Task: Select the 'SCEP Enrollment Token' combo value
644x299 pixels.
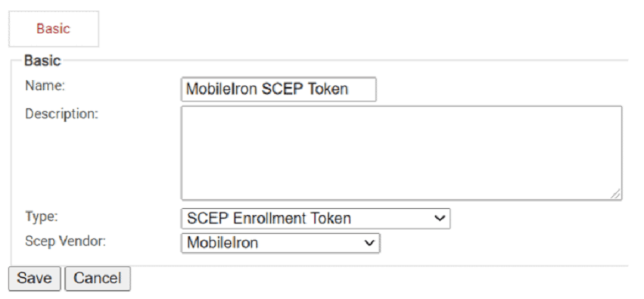Action: 269,219
